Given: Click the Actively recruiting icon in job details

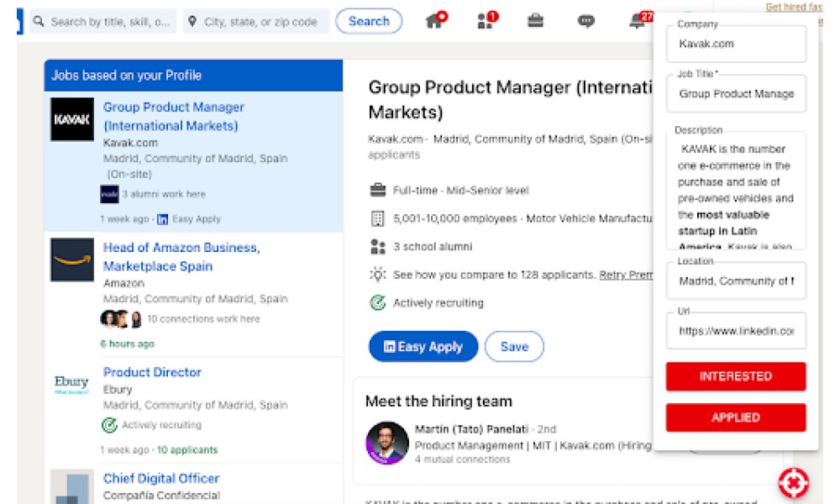Looking at the screenshot, I should (x=378, y=302).
